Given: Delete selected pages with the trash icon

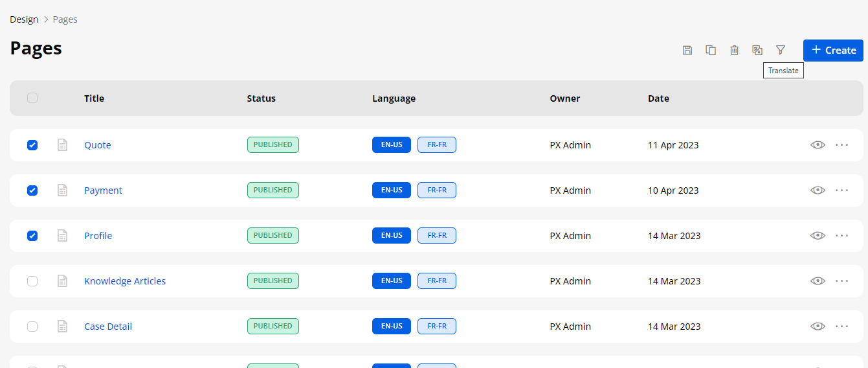Looking at the screenshot, I should click(x=734, y=51).
